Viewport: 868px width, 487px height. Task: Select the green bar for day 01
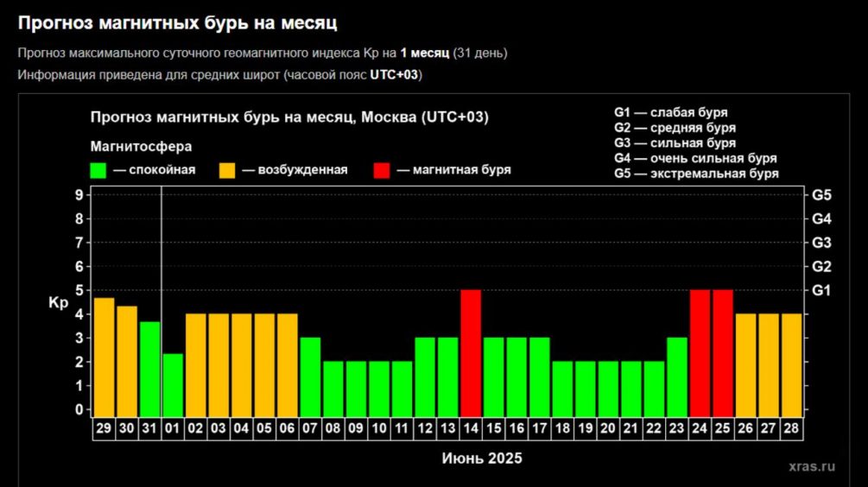(x=173, y=384)
